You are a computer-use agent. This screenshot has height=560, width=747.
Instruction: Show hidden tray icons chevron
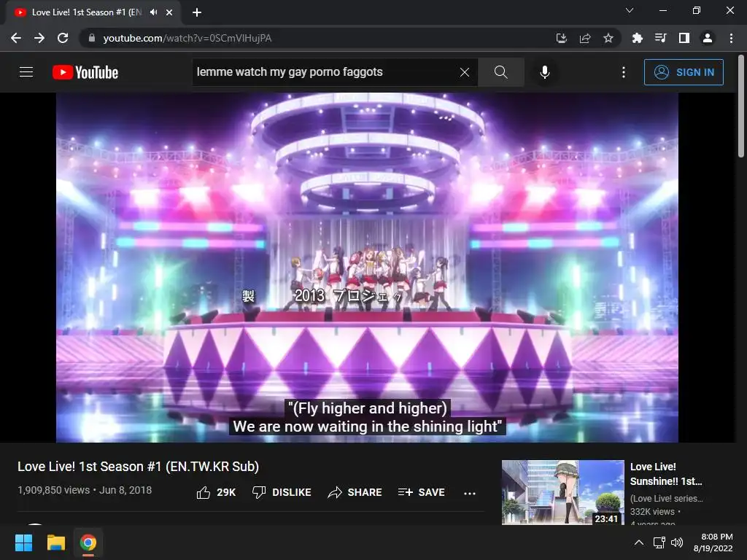click(639, 542)
